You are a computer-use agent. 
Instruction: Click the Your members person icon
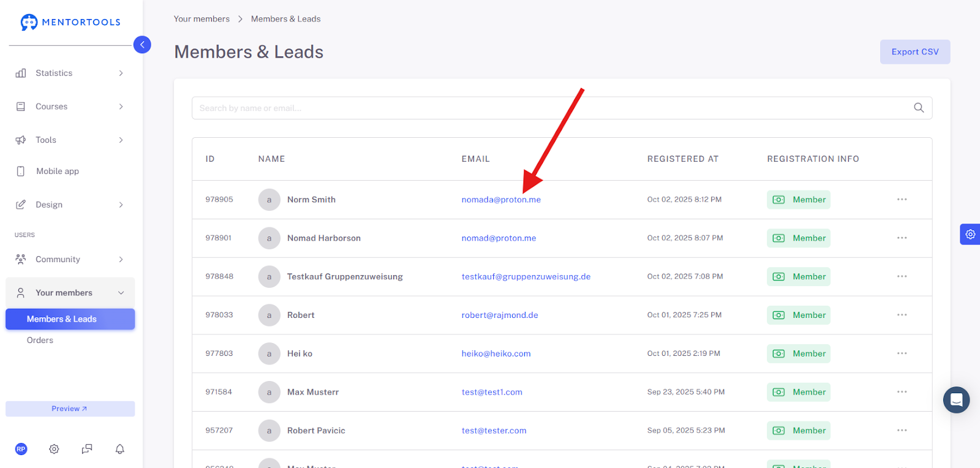(21, 293)
